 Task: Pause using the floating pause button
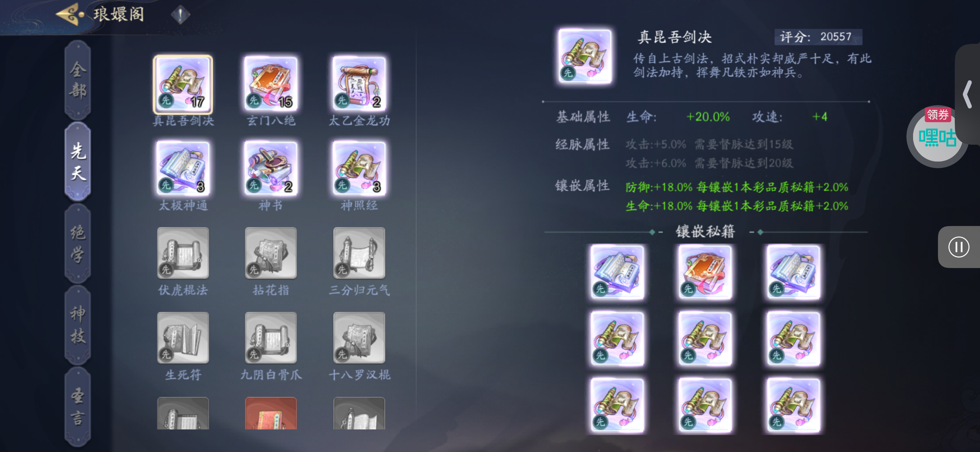point(959,247)
